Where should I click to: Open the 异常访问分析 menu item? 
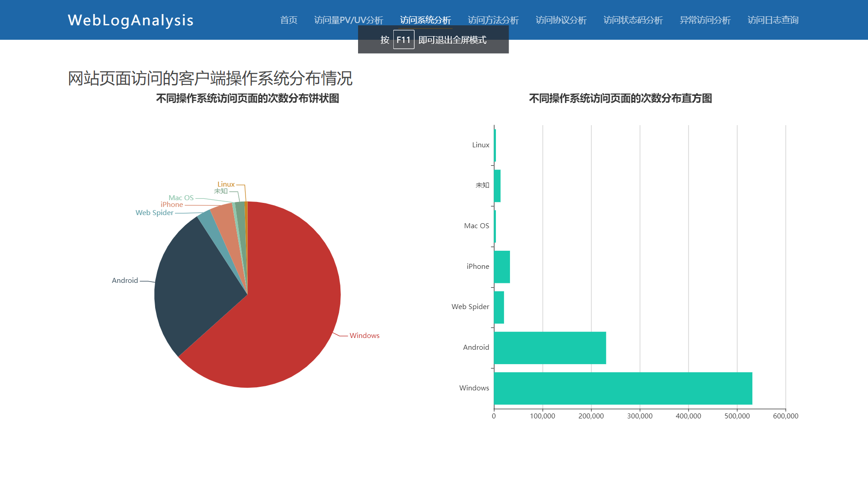coord(705,20)
